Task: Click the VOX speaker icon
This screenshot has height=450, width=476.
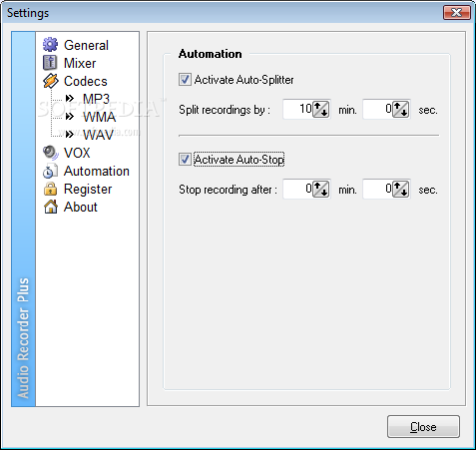Action: (x=50, y=153)
